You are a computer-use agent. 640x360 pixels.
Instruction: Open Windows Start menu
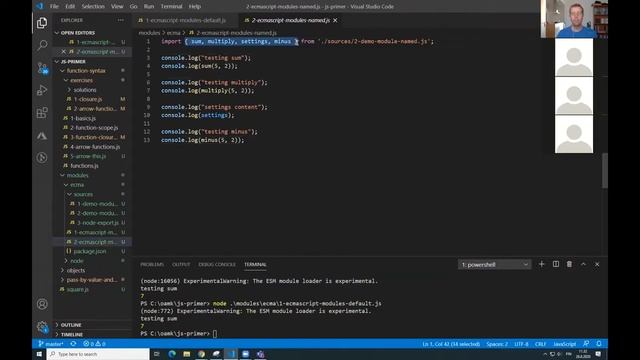[39, 354]
